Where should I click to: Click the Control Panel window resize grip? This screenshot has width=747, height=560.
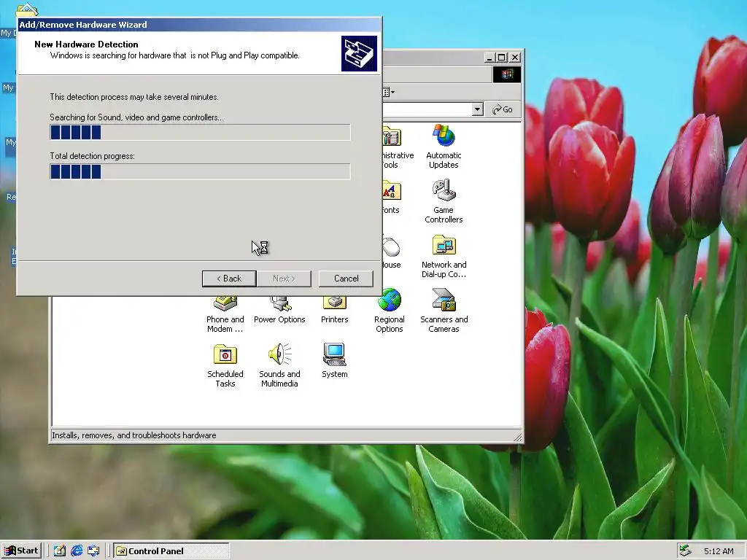(x=517, y=436)
